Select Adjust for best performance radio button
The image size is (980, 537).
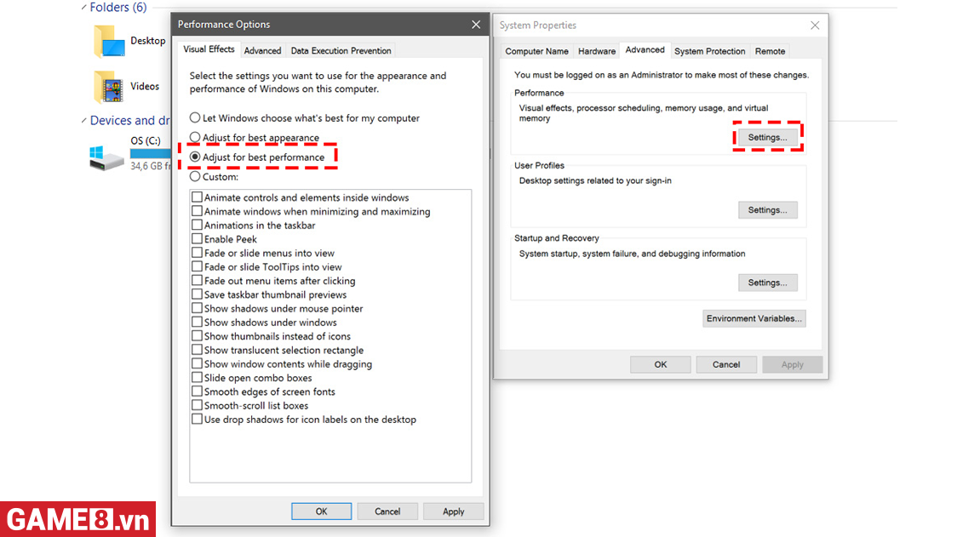[196, 157]
